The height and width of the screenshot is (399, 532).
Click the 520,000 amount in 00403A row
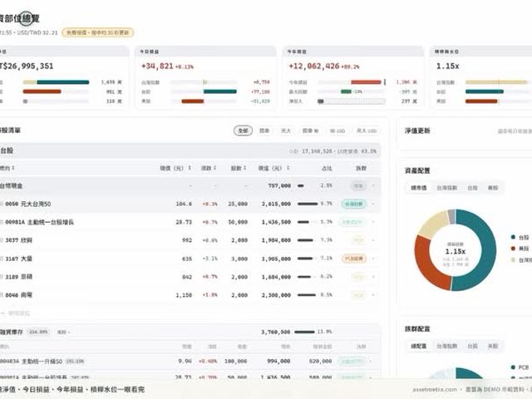(x=320, y=362)
